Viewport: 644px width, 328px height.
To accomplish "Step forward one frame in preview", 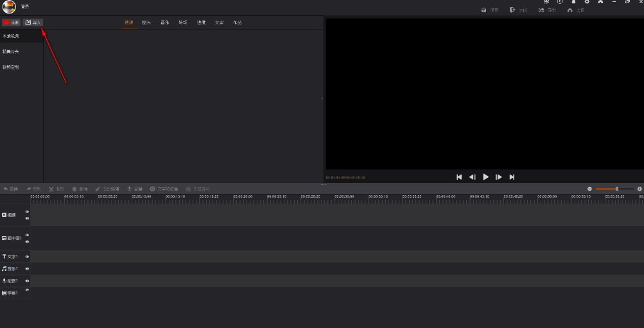I will (498, 177).
